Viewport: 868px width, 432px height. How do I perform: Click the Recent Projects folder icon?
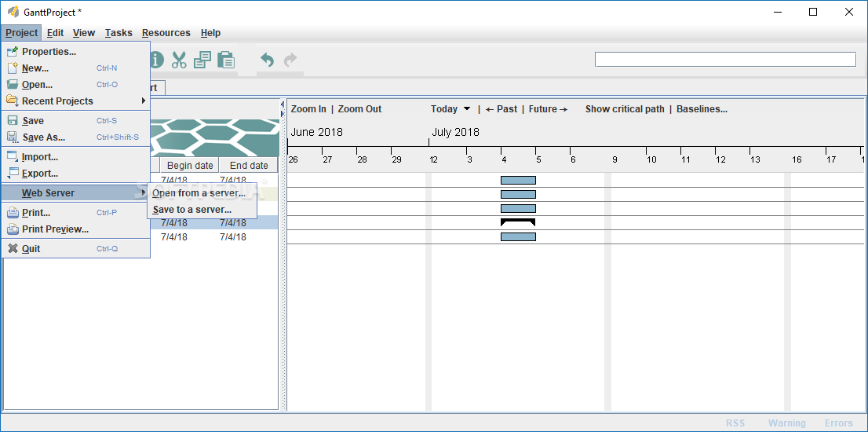pyautogui.click(x=13, y=101)
